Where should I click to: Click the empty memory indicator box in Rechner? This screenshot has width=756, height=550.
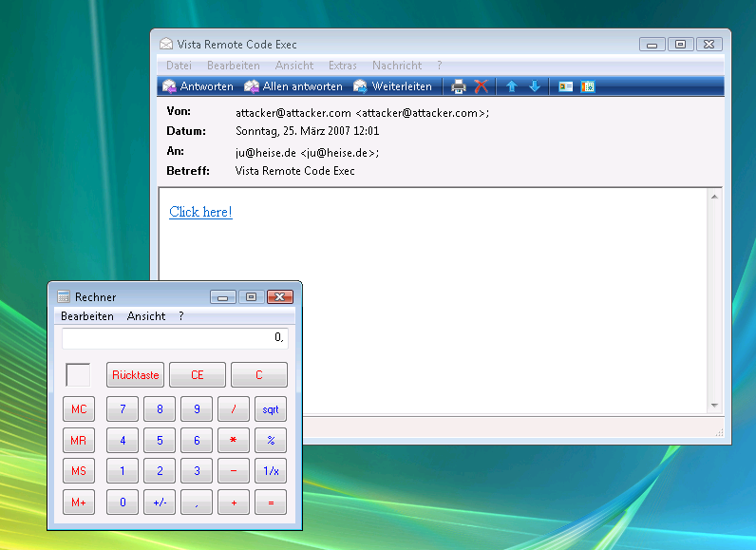coord(78,374)
